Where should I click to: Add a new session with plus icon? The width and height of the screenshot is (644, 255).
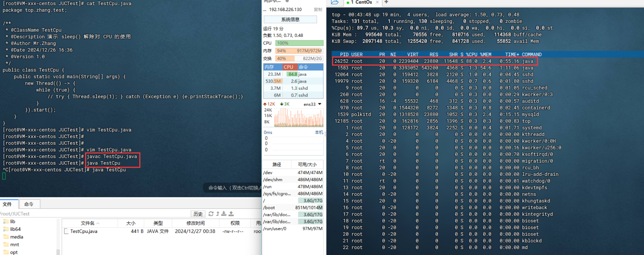386,2
